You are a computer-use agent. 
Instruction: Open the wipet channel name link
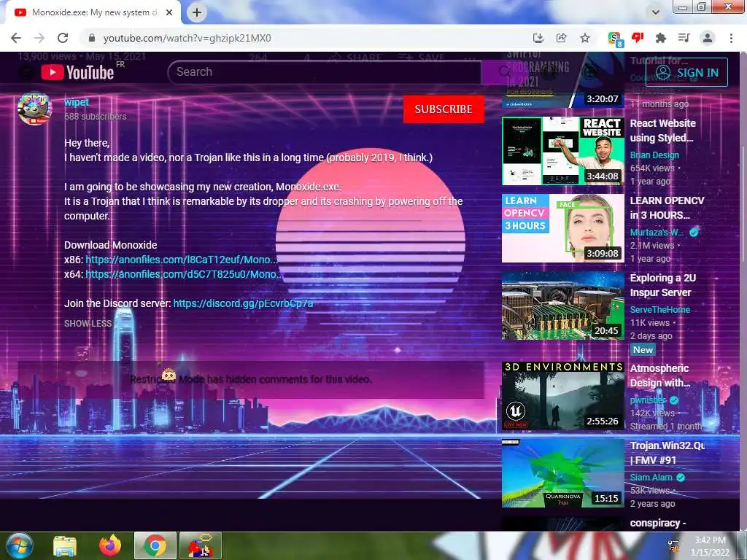(x=77, y=102)
